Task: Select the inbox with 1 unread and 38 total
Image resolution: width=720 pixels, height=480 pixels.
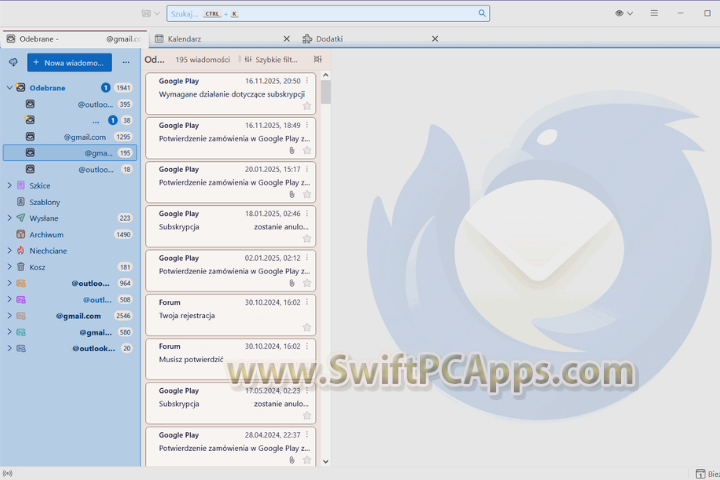Action: point(70,120)
